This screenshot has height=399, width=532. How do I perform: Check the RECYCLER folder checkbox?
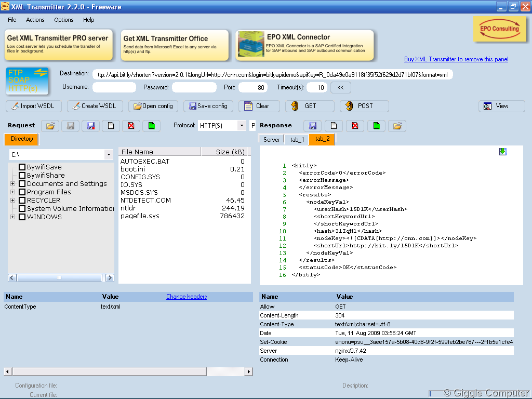click(22, 200)
